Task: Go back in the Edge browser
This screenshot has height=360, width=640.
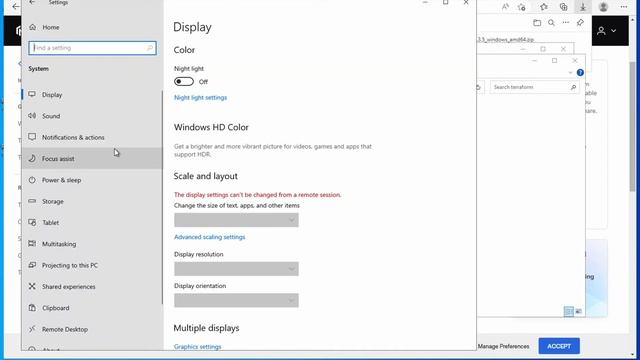Action: pyautogui.click(x=15, y=7)
